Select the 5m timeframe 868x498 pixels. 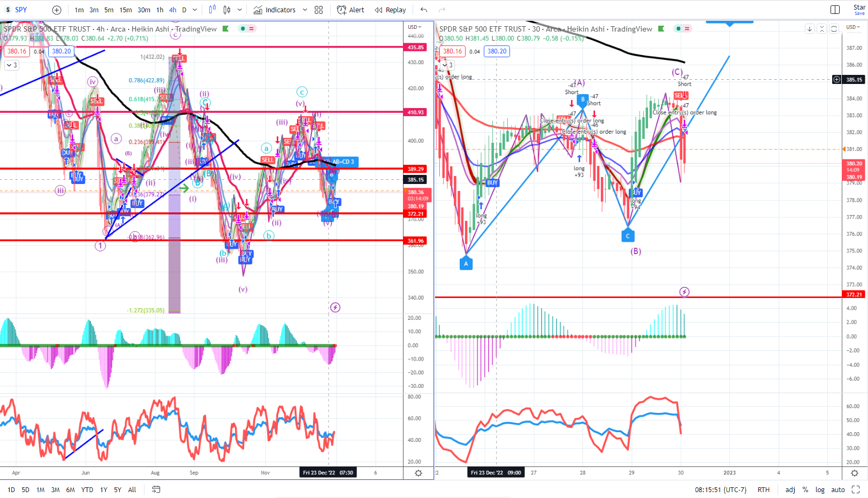[109, 10]
